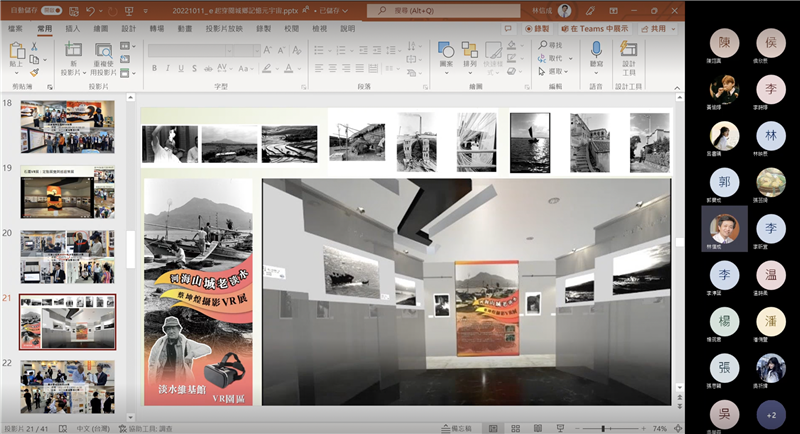The image size is (800, 434).
Task: Open the Designer (設計工具) pane
Action: [629, 54]
